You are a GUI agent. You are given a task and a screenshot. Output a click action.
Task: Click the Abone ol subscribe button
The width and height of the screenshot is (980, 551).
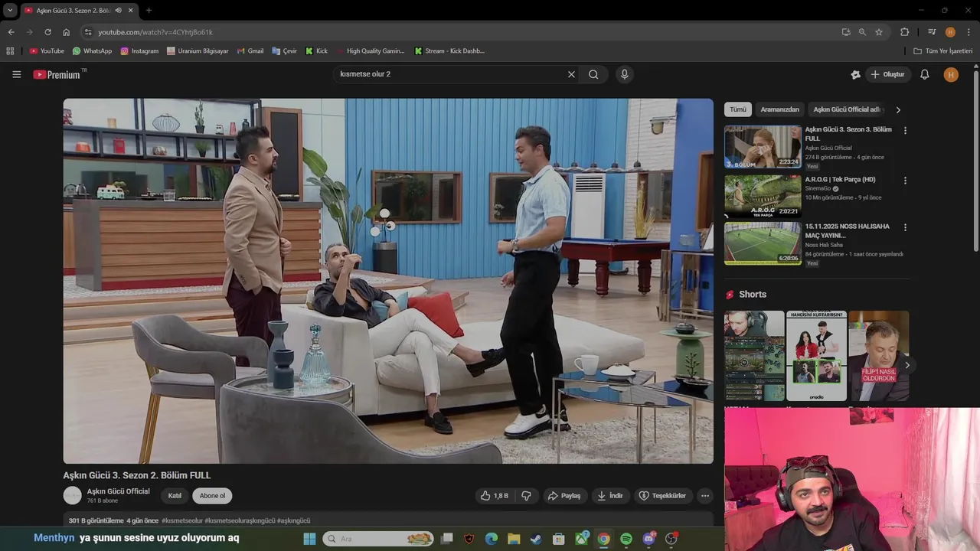(212, 496)
